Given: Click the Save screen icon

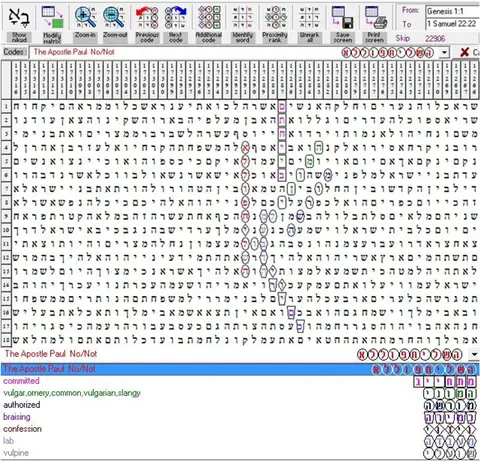Looking at the screenshot, I should point(343,17).
